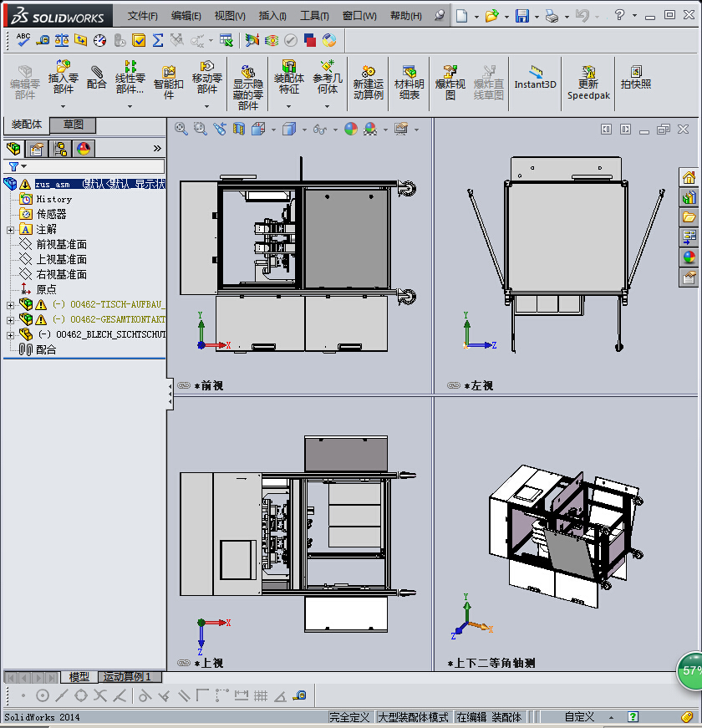Screen dimensions: 702x728
Task: Open the Measure tool in the top toolbar
Action: click(43, 40)
